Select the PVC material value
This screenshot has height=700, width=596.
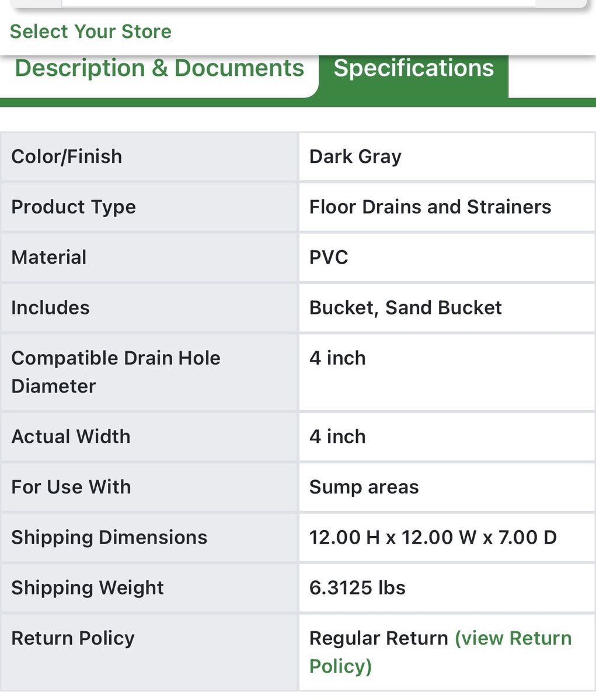point(329,257)
